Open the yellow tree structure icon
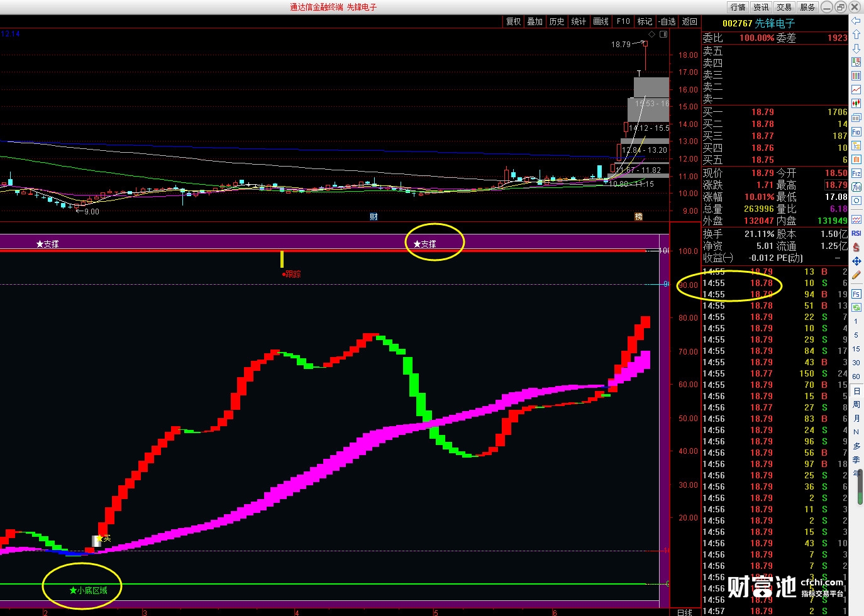This screenshot has width=864, height=616. (x=856, y=146)
